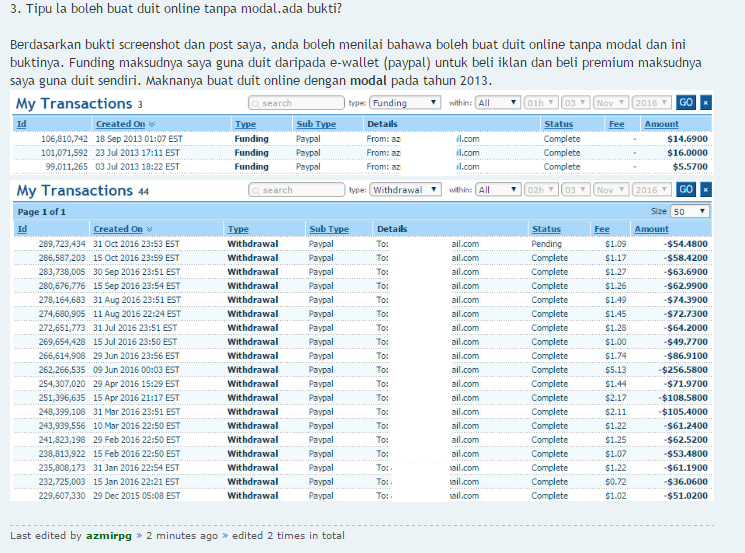Select transaction id 286,587,203
Viewport: 745px width, 553px height.
pyautogui.click(x=62, y=257)
